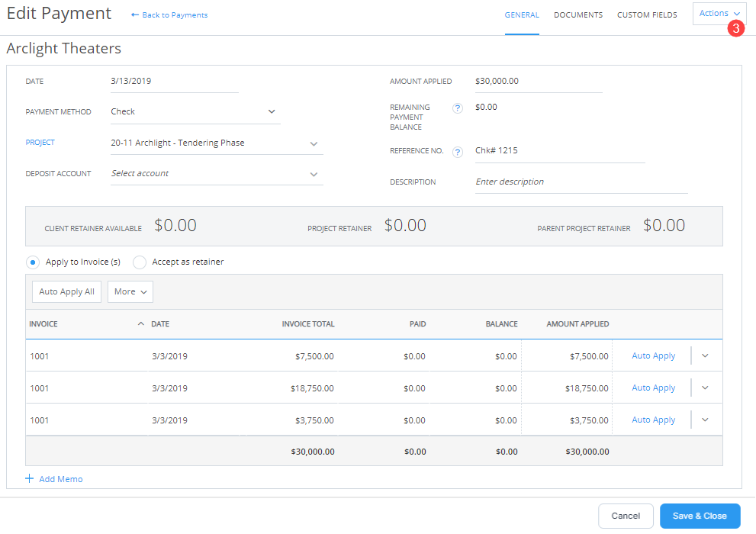Click the Invoice Total column header

point(308,324)
